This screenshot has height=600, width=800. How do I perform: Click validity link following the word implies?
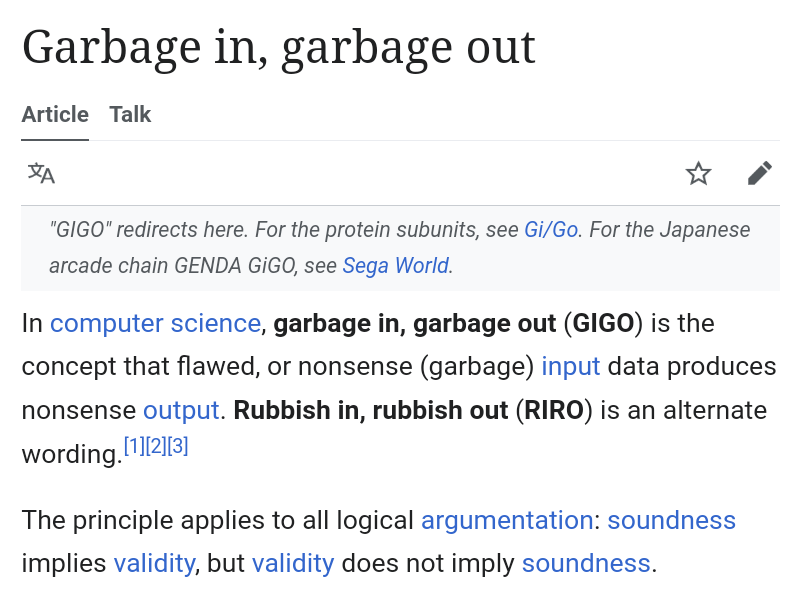(x=154, y=564)
